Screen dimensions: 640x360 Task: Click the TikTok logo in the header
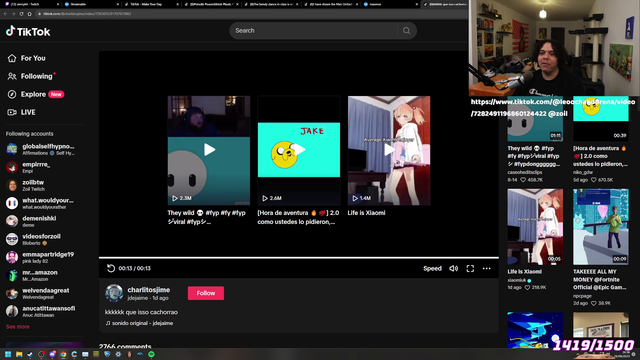[28, 31]
